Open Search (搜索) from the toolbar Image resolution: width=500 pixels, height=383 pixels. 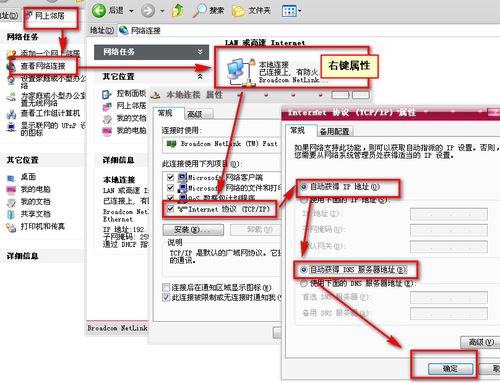click(x=208, y=11)
